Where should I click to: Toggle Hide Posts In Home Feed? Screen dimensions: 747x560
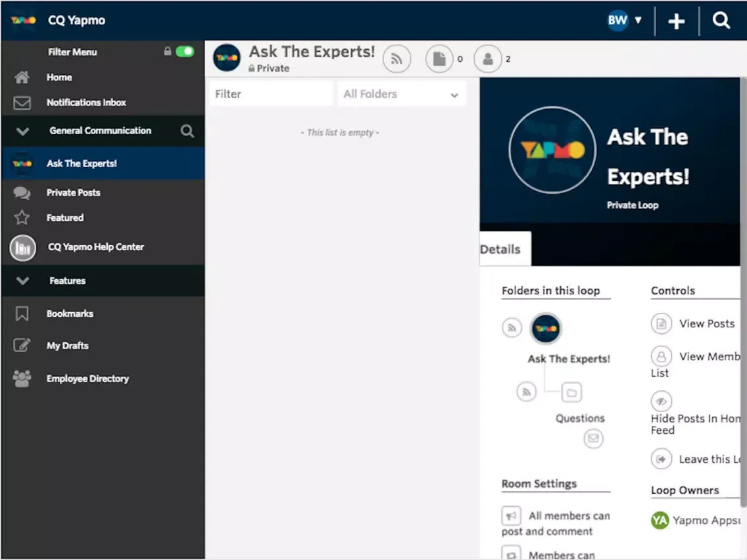662,401
